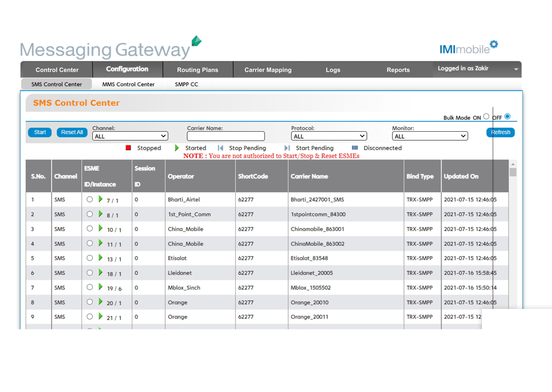Open the Protocol dropdown
The image size is (552, 392).
click(x=329, y=136)
